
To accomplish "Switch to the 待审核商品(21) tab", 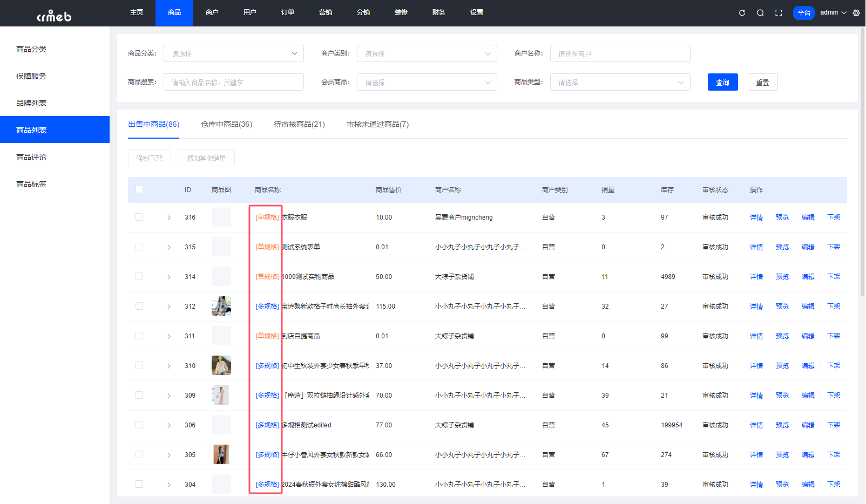I will (x=299, y=124).
